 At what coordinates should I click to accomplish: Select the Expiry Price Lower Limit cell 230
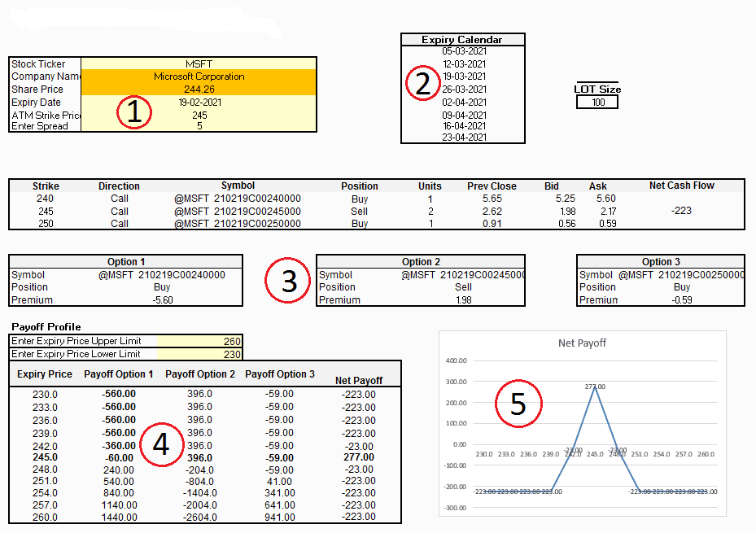click(199, 354)
